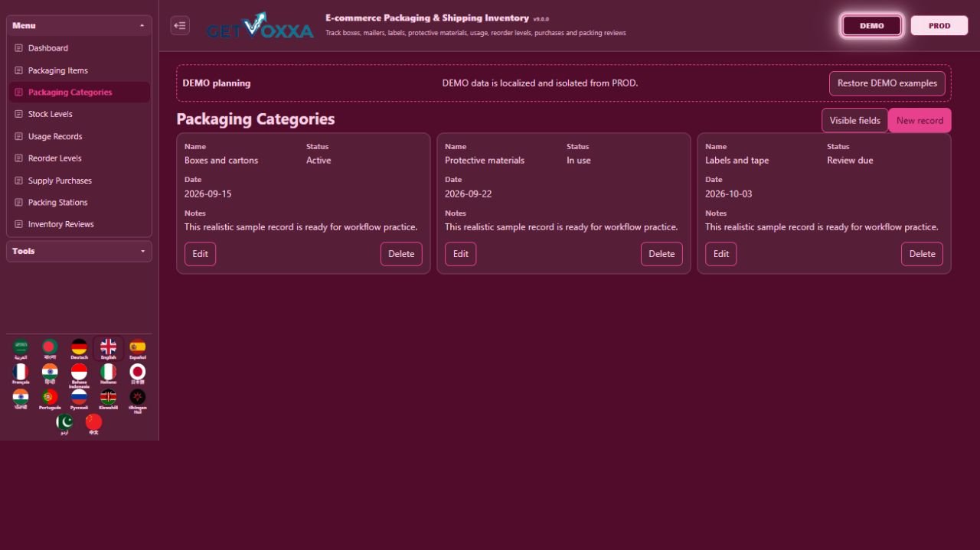Create a New record
Viewport: 980px width, 550px height.
[920, 120]
